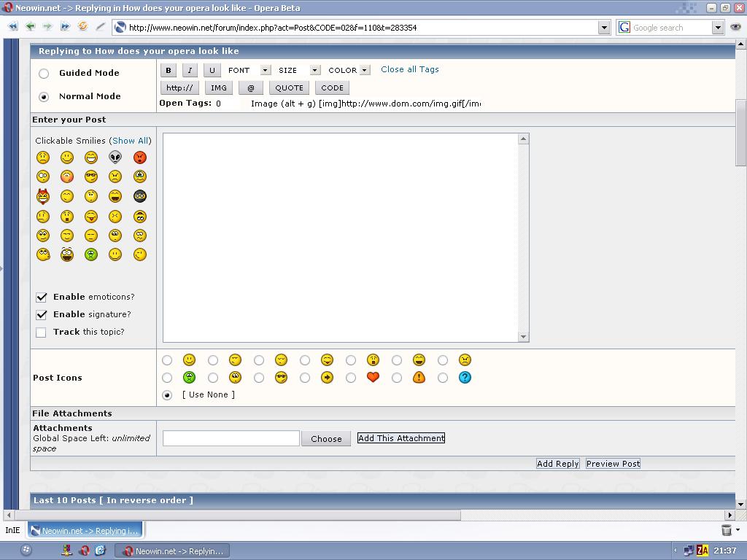
Task: Expand hidden system tray icons arrow
Action: [x=676, y=551]
